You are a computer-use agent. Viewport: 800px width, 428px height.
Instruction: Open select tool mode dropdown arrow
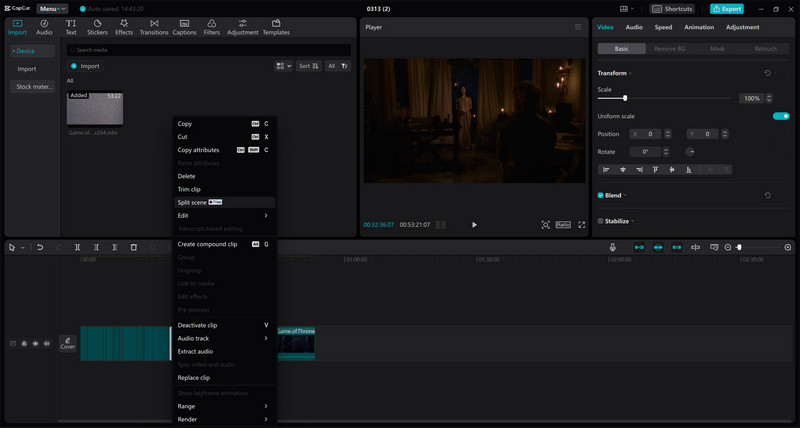point(22,247)
